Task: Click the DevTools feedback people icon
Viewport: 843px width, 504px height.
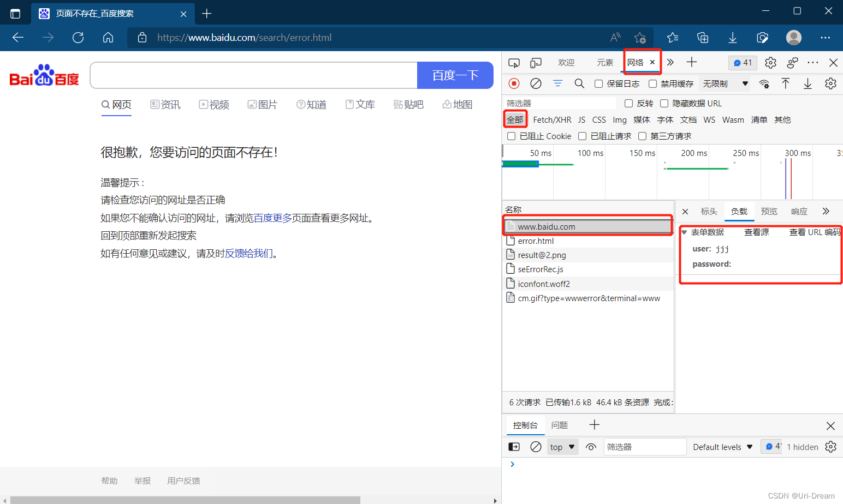Action: 792,63
